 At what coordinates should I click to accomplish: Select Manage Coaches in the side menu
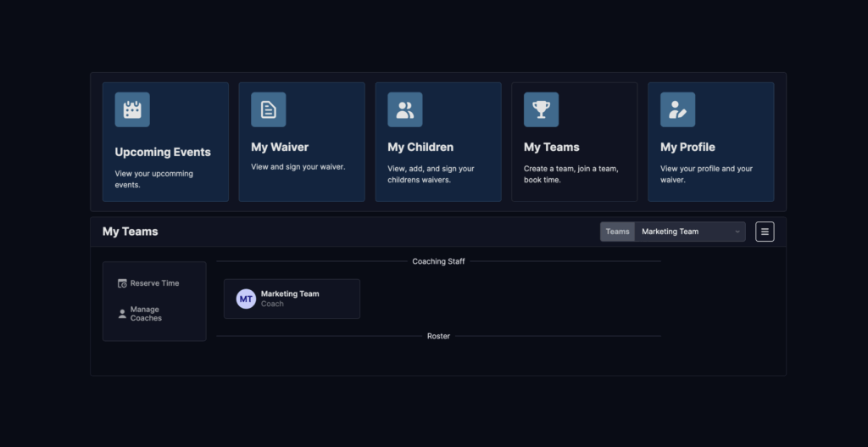pos(146,314)
